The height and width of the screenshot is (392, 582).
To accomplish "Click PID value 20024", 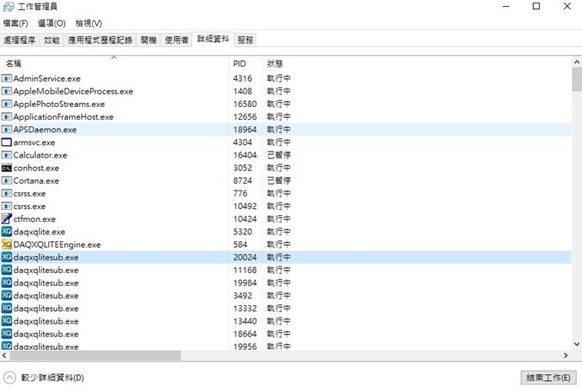I will (245, 257).
